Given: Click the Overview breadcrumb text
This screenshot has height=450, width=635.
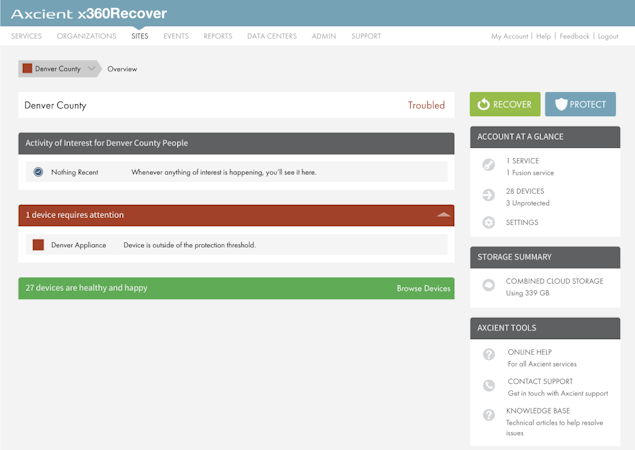Looking at the screenshot, I should pyautogui.click(x=122, y=69).
